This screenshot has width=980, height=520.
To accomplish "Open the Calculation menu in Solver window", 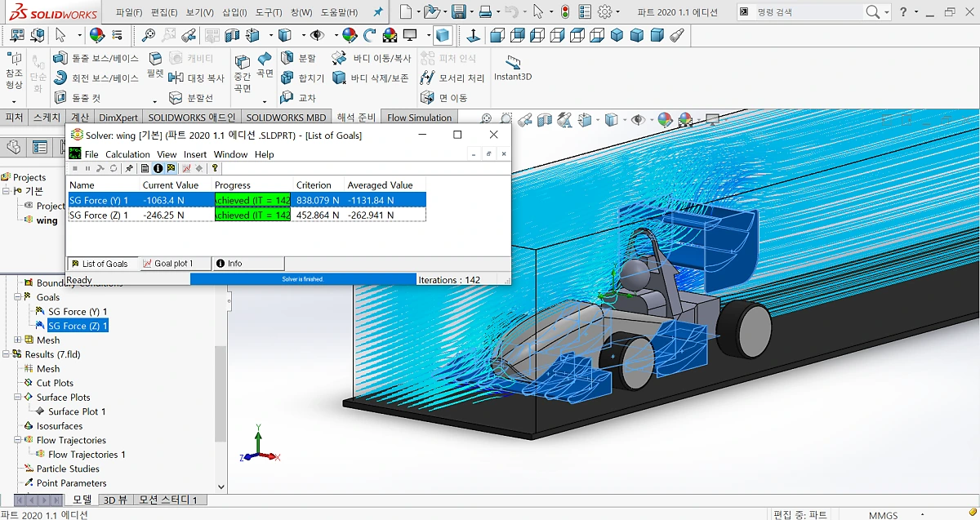I will click(x=127, y=154).
